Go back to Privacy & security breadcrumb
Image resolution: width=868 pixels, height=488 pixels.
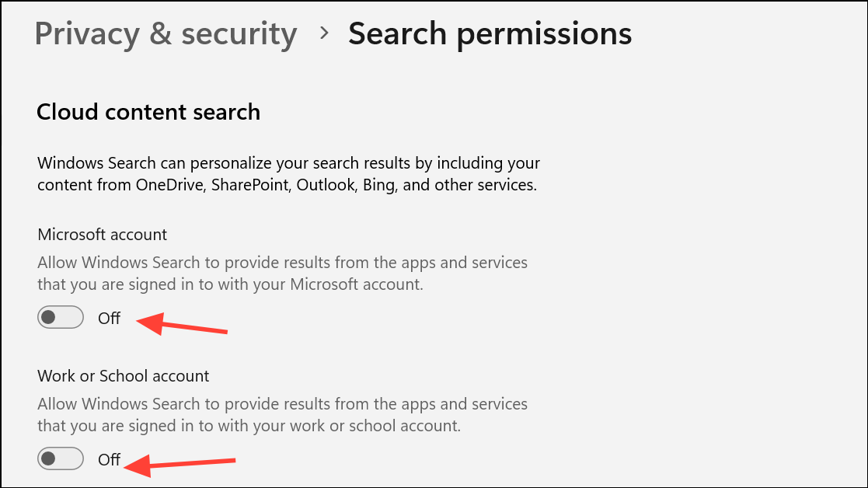166,34
